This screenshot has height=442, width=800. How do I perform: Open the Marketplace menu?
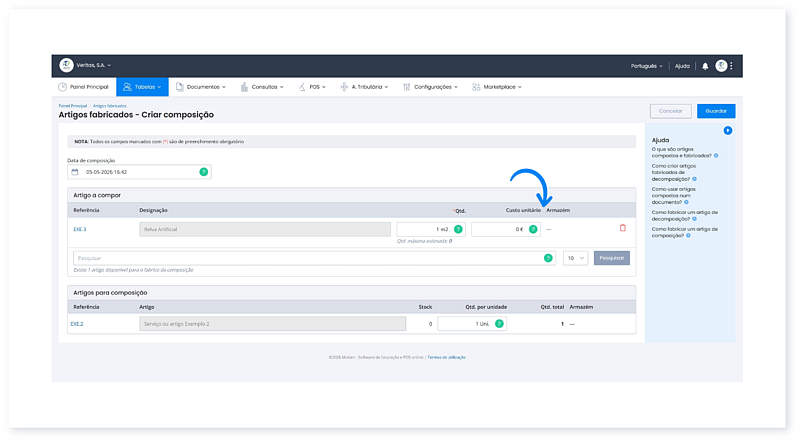point(497,87)
